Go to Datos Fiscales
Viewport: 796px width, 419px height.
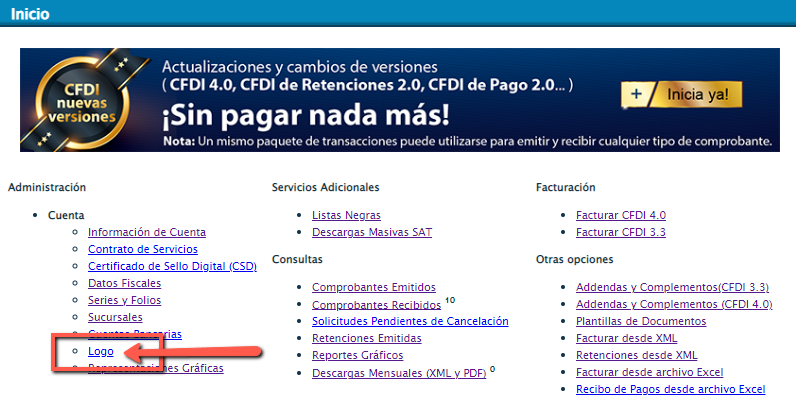124,283
